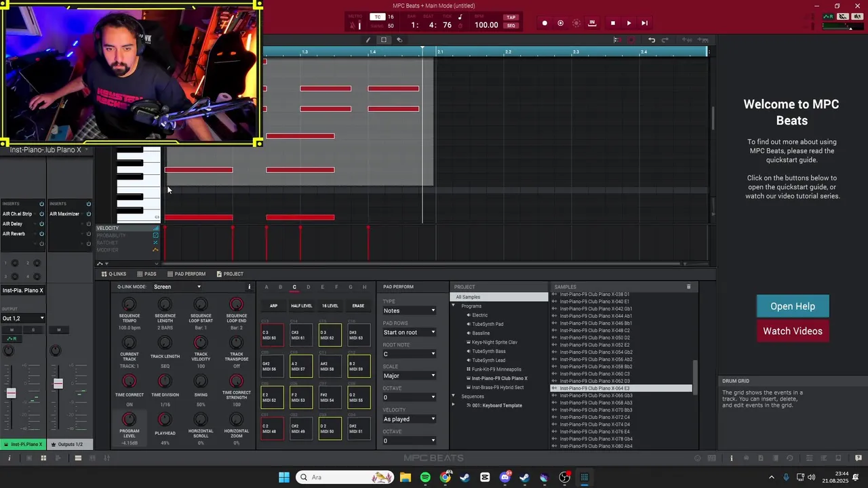Select the pencil draw tool

(x=368, y=40)
